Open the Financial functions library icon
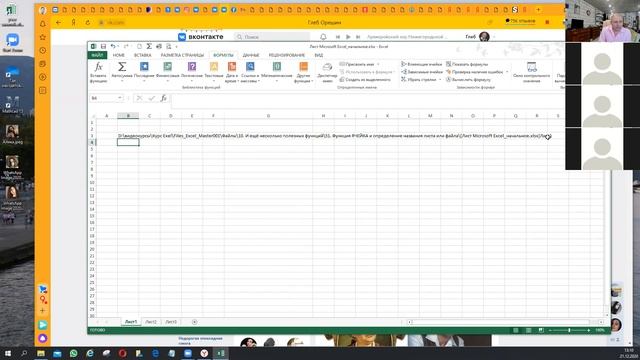 click(167, 67)
